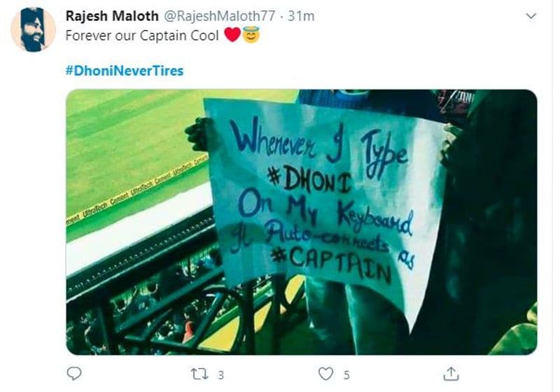Expand tweet options chevron menu
Screen dimensions: 560x392
(531, 16)
